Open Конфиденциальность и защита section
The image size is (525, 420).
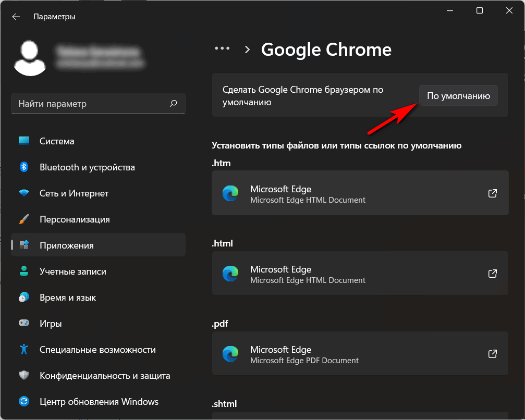98,376
